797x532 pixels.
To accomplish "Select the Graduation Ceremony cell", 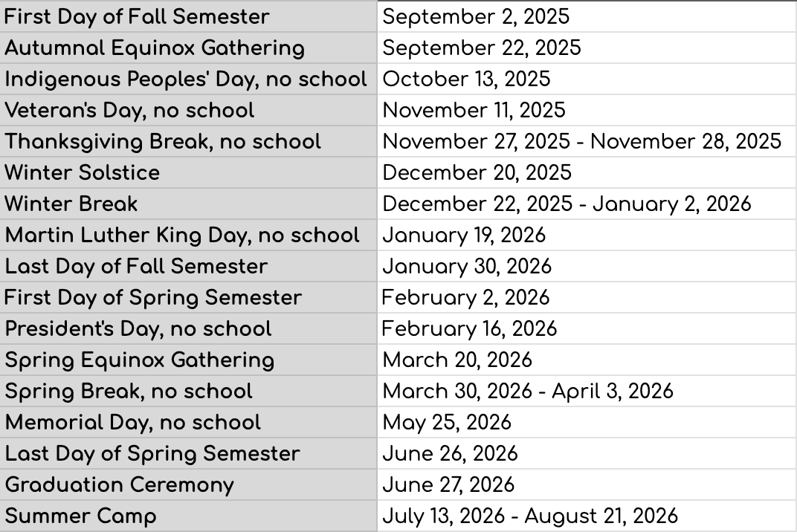I will [188, 485].
